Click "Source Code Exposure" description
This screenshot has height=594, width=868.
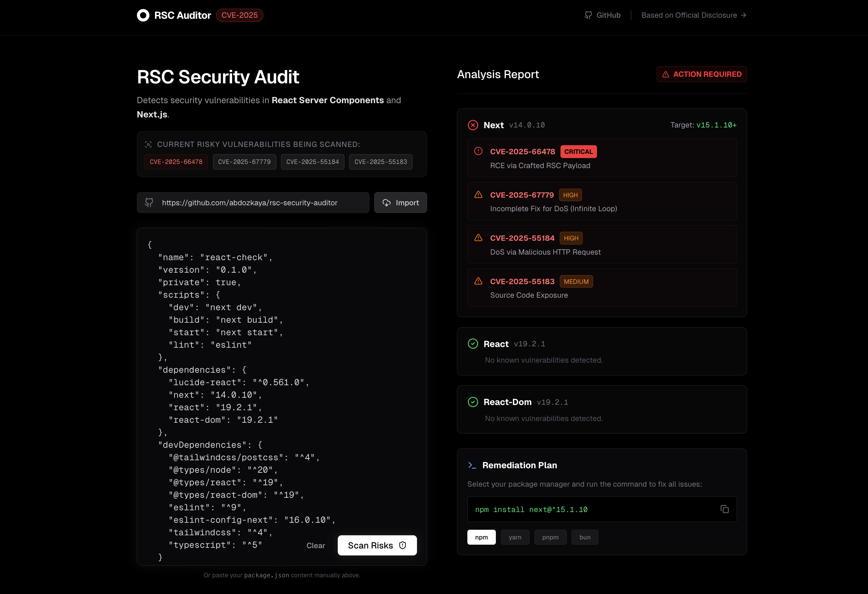pyautogui.click(x=529, y=295)
